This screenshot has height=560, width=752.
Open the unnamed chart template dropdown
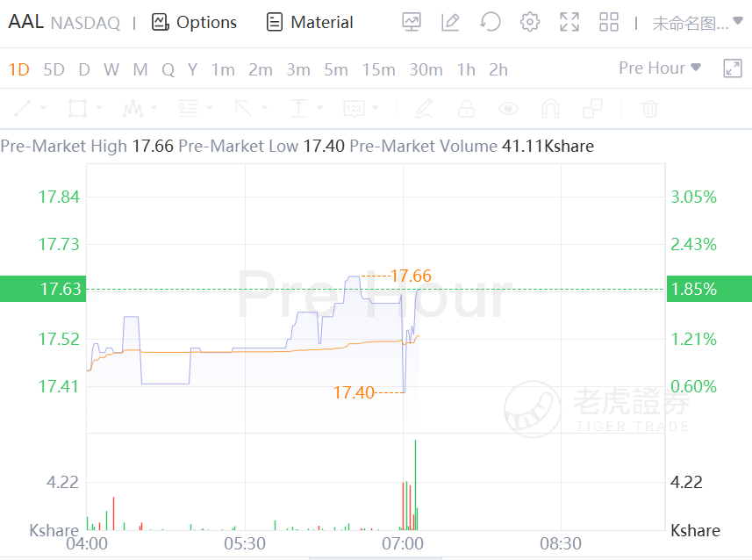[690, 24]
